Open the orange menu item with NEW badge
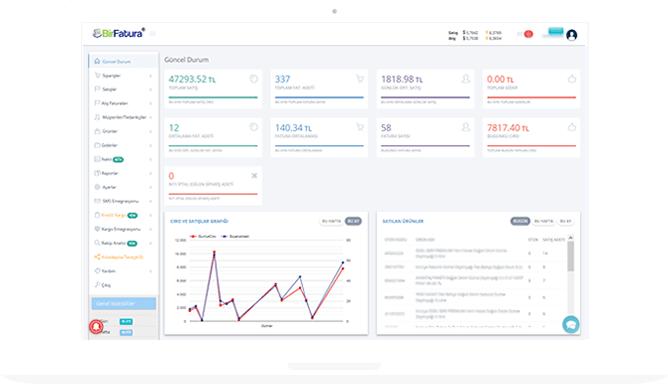668x384 pixels. [x=123, y=215]
